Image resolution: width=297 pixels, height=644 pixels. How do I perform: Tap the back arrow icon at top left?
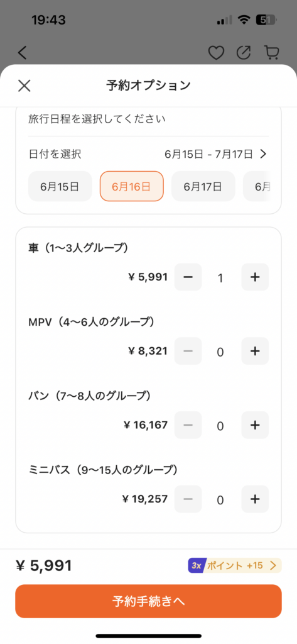click(22, 53)
